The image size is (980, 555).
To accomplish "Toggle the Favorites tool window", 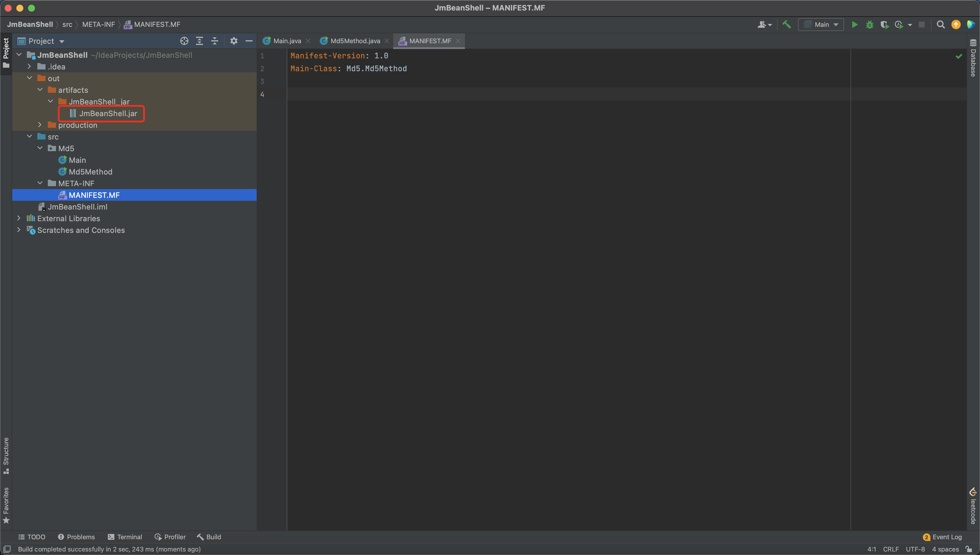I will click(6, 505).
